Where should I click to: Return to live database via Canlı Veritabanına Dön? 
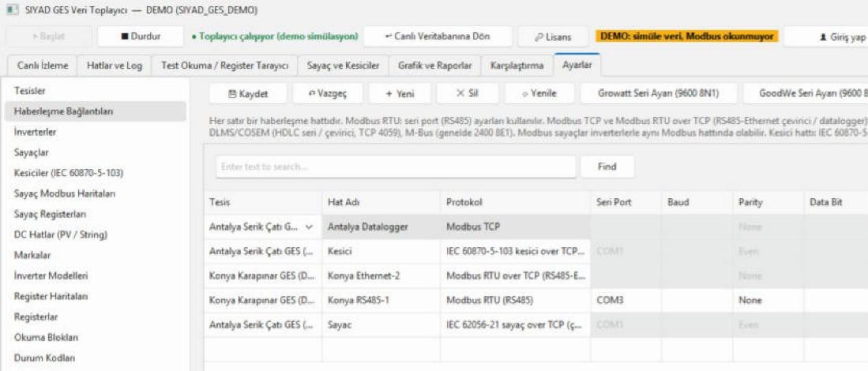pyautogui.click(x=438, y=36)
